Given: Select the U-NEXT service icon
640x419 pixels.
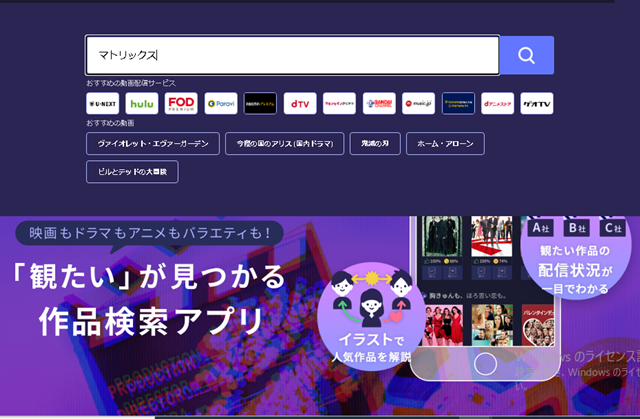Looking at the screenshot, I should 102,103.
